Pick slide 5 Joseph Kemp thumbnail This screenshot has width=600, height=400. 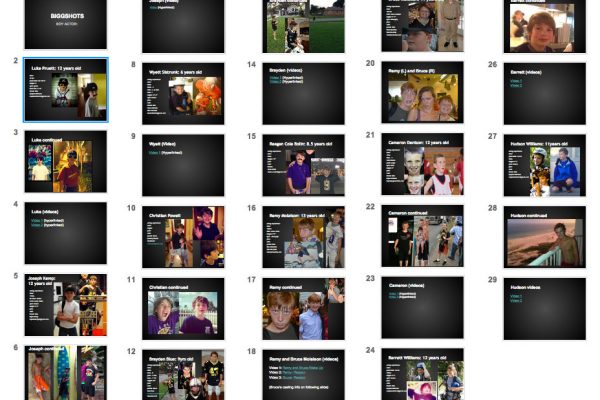[65, 305]
